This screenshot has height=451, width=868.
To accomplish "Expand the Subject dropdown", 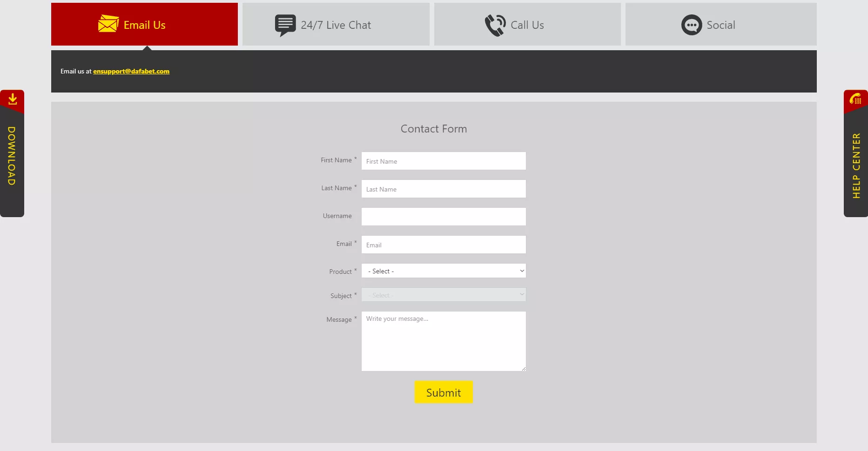I will coord(444,295).
